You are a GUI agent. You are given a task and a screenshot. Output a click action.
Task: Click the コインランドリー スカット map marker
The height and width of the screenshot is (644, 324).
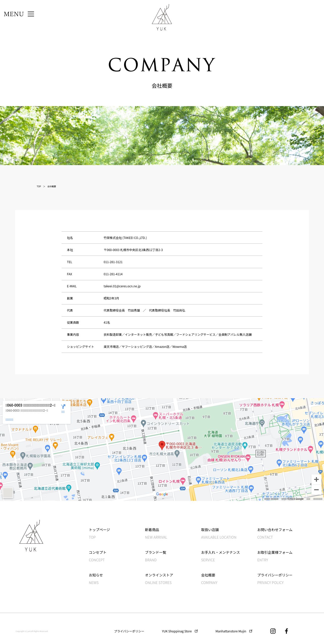point(144,423)
